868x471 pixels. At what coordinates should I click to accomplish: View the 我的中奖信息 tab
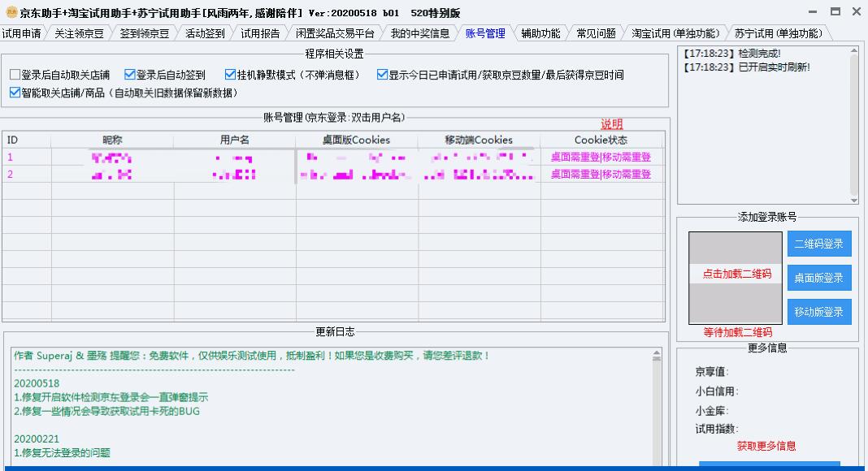pyautogui.click(x=419, y=34)
